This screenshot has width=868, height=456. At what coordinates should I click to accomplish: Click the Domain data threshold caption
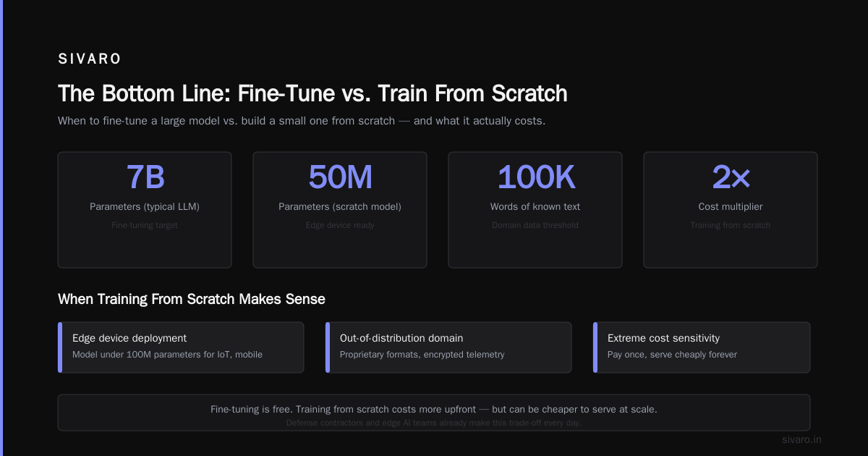(x=535, y=225)
